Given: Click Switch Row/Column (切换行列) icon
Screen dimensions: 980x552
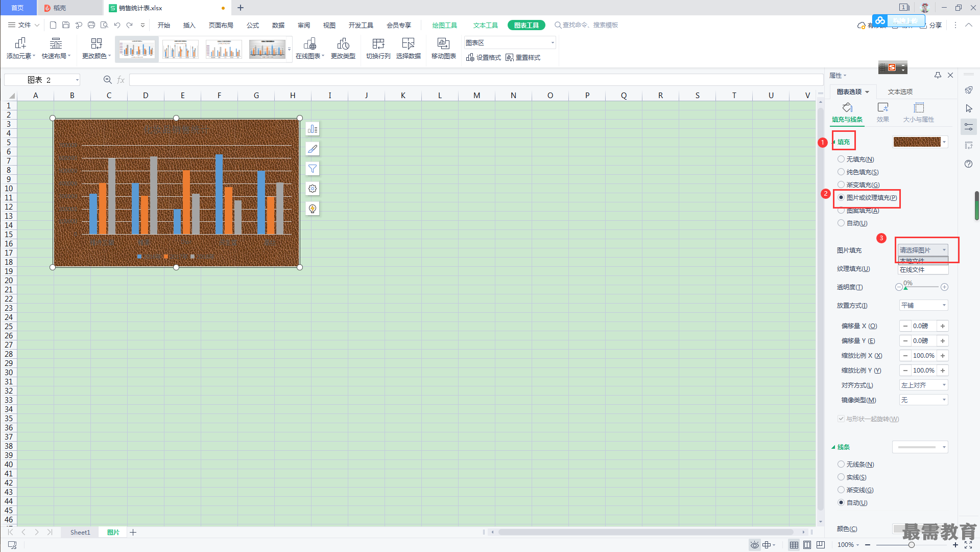Looking at the screenshot, I should [378, 43].
